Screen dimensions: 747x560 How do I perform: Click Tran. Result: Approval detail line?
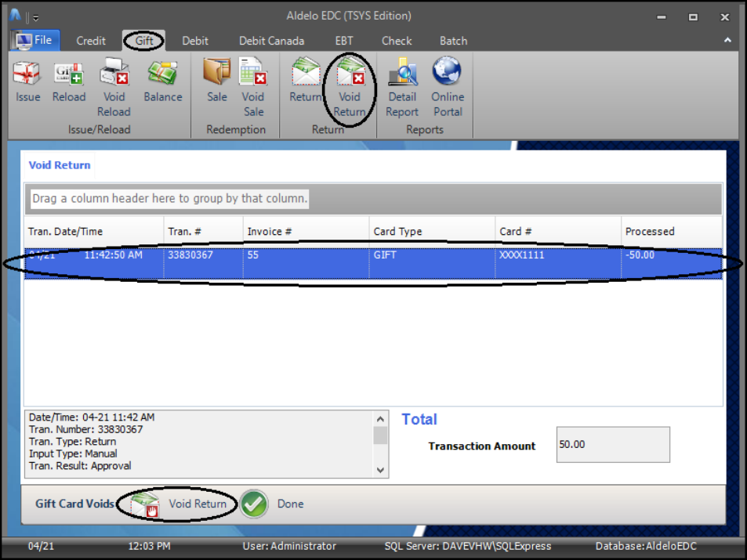click(80, 466)
